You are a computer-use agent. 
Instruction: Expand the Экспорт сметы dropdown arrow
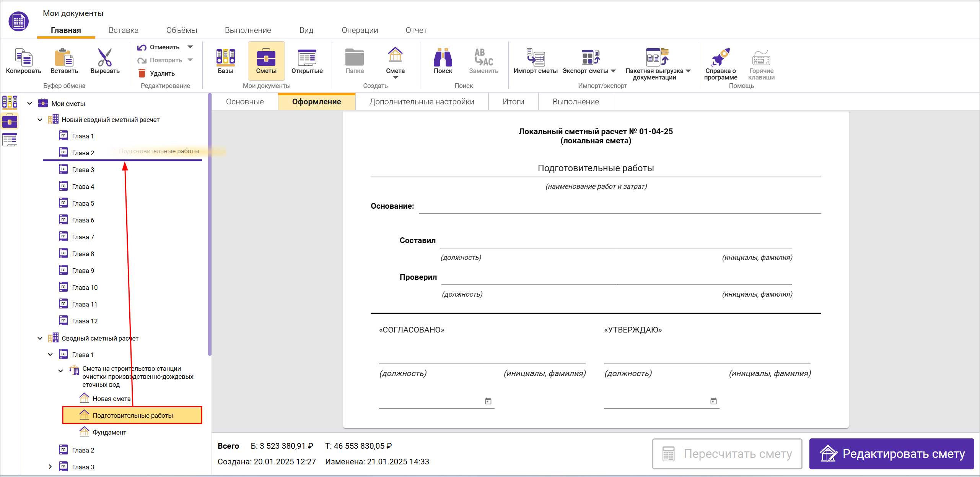click(613, 71)
